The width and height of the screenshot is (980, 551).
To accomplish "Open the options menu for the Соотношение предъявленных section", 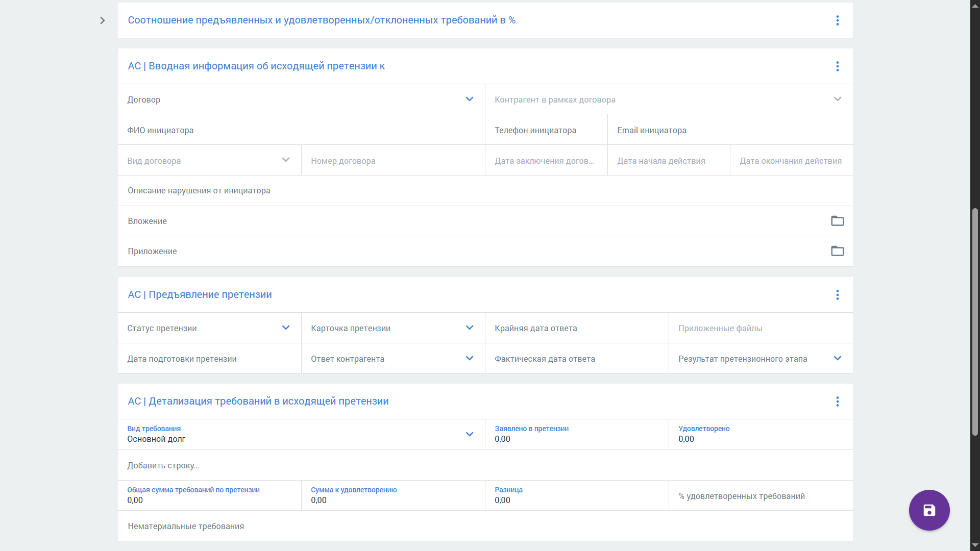I will [x=837, y=20].
